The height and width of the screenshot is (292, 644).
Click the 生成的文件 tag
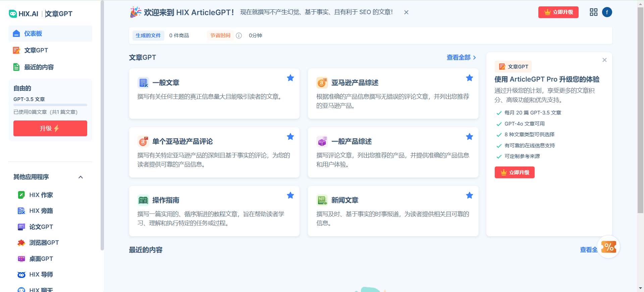pyautogui.click(x=148, y=36)
